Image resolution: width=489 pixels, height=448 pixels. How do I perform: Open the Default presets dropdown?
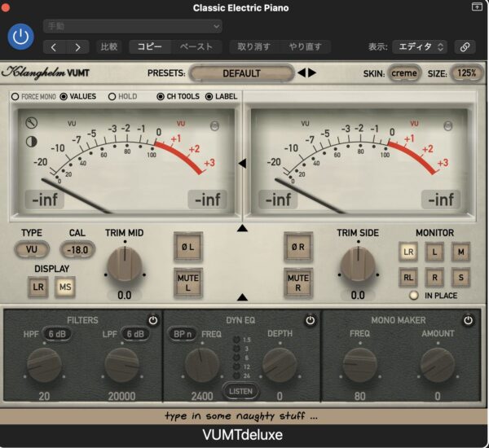241,73
